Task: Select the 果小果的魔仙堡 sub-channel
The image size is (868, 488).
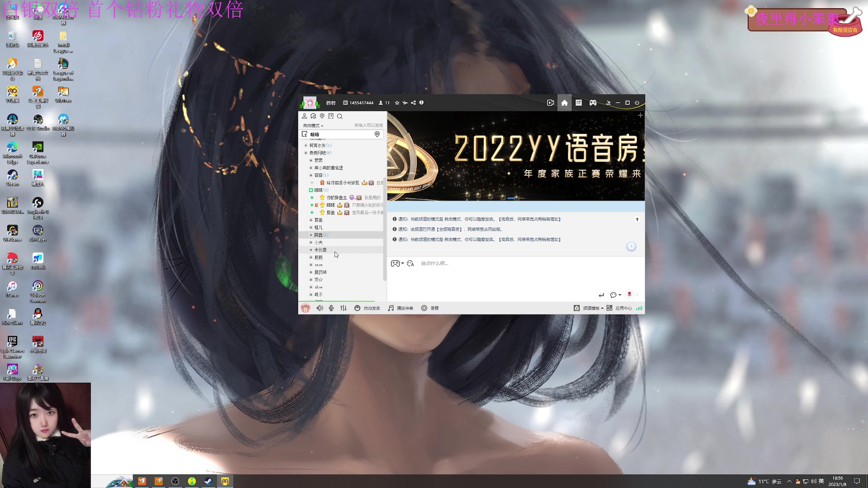Action: (x=329, y=168)
